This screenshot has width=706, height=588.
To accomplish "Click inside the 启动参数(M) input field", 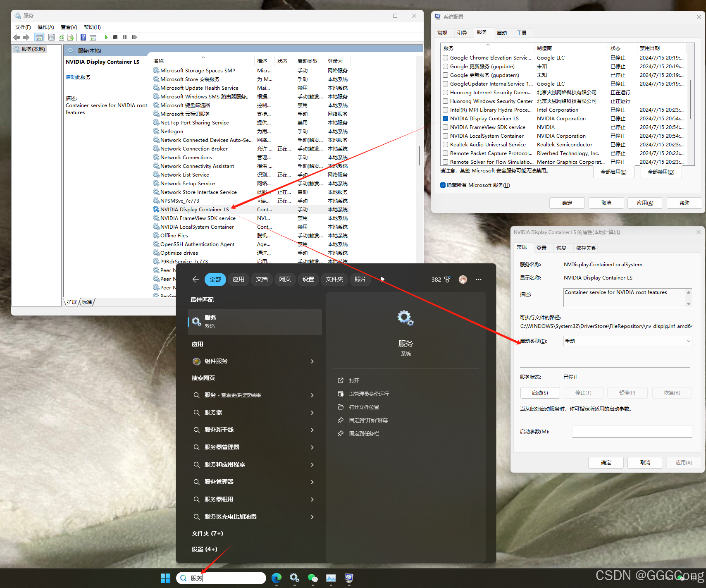I will pyautogui.click(x=632, y=432).
